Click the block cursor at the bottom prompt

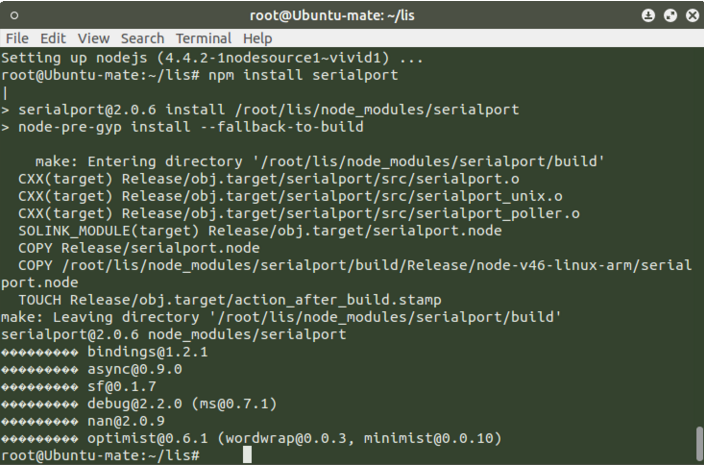247,454
